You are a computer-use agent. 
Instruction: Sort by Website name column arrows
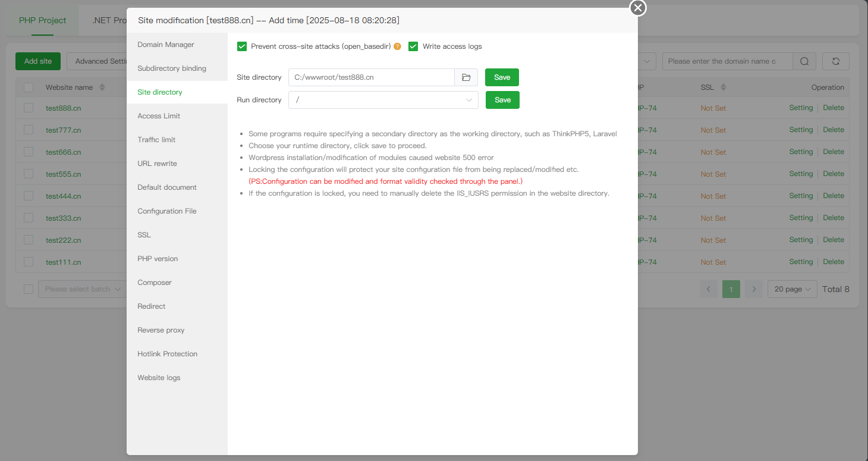point(102,87)
